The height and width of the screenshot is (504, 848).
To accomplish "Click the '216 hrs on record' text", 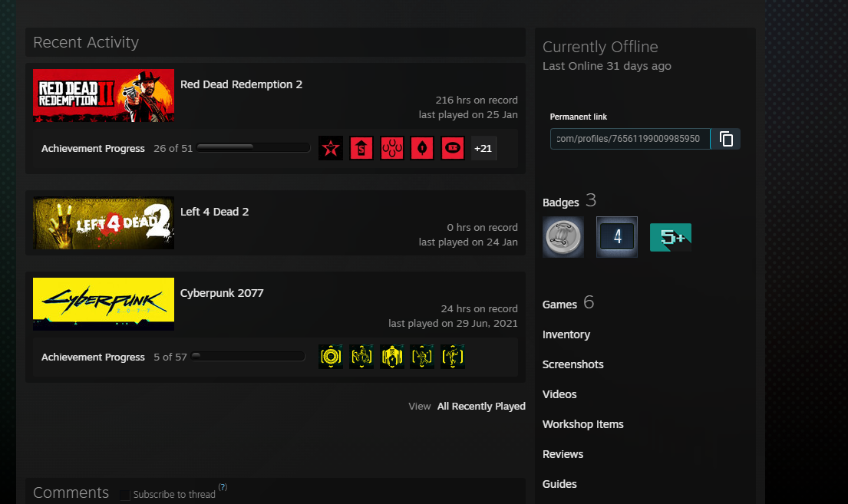I will click(477, 100).
